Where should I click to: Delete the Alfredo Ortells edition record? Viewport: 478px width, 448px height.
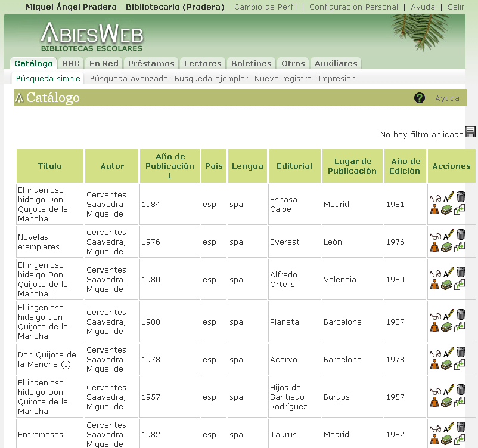coord(461,272)
